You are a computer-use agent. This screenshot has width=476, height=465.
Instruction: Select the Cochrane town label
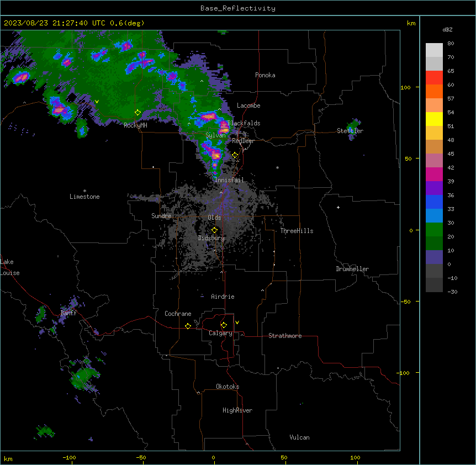[x=178, y=314]
